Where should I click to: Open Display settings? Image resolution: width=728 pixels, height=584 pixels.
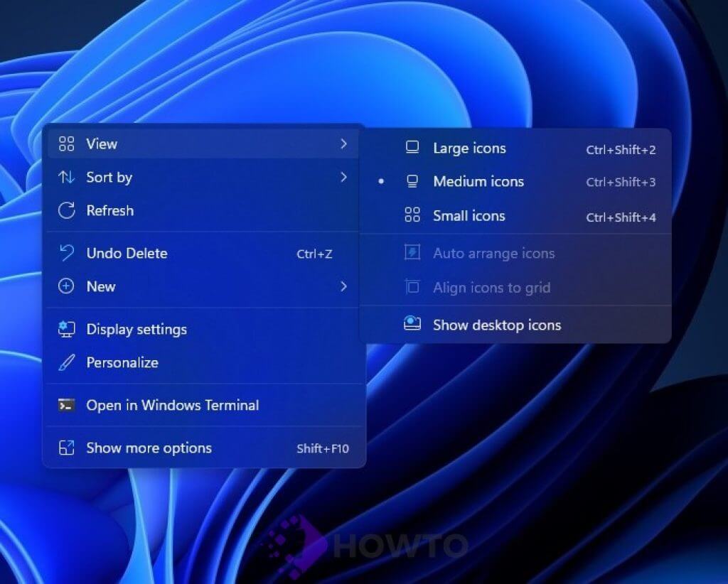click(203, 329)
